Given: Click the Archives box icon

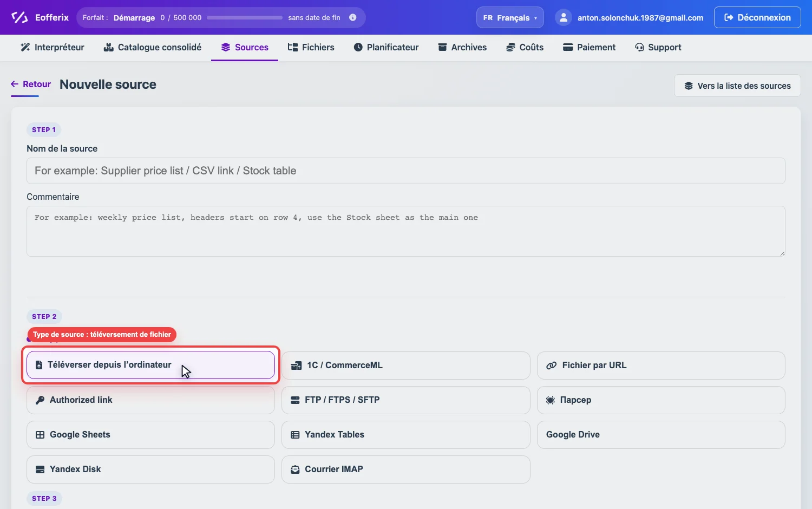Looking at the screenshot, I should [x=442, y=47].
